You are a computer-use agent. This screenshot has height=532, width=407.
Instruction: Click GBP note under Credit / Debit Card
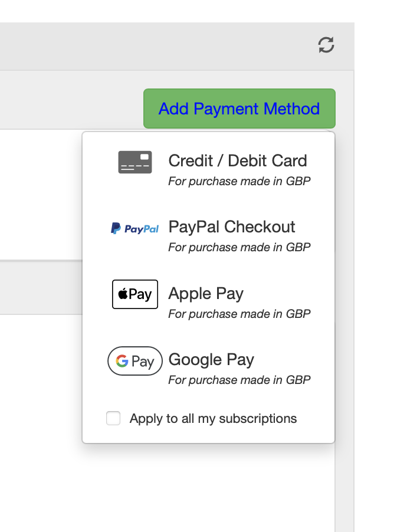239,181
